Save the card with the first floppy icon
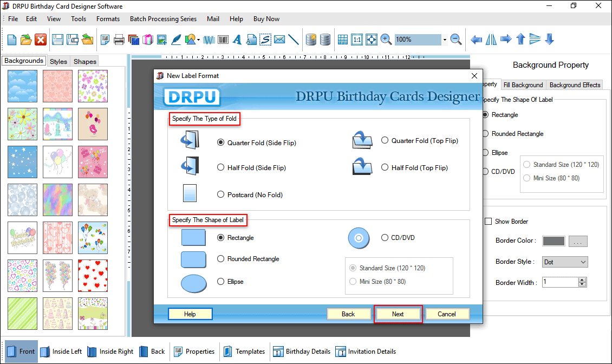 click(x=58, y=40)
